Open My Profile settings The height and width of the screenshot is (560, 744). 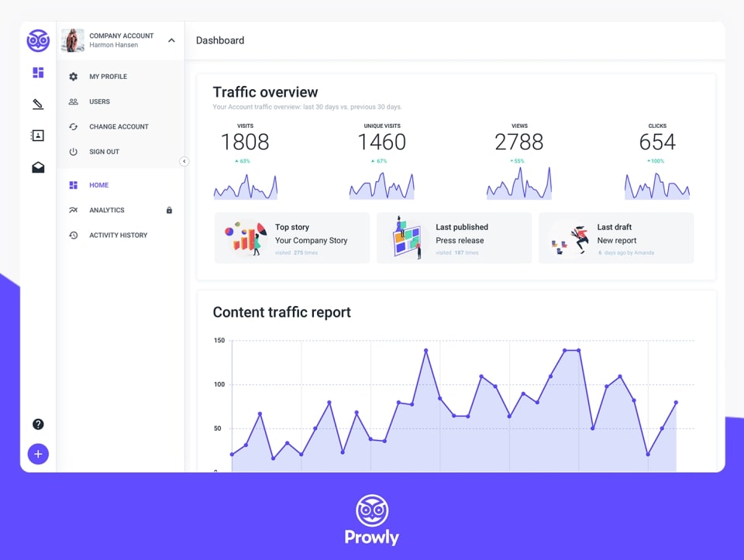click(108, 77)
